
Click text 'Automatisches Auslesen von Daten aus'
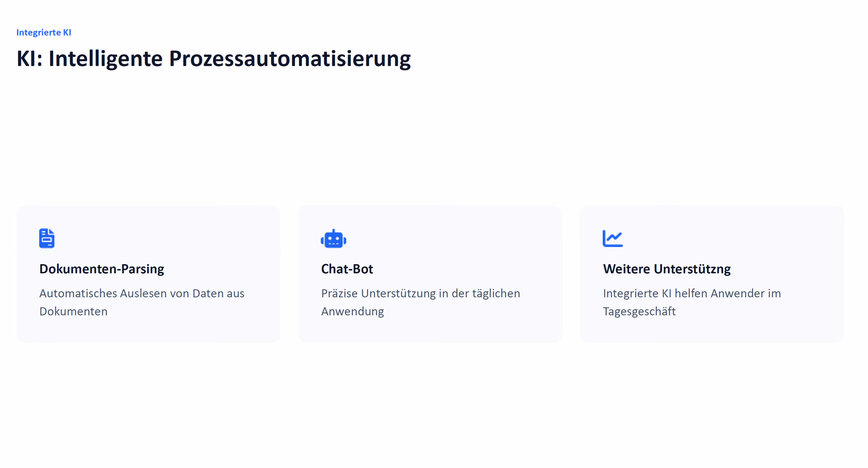point(142,293)
